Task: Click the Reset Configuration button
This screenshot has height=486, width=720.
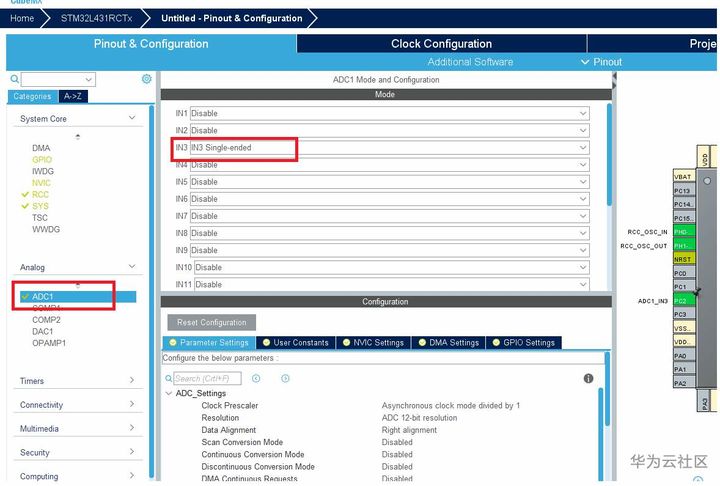Action: click(x=212, y=322)
